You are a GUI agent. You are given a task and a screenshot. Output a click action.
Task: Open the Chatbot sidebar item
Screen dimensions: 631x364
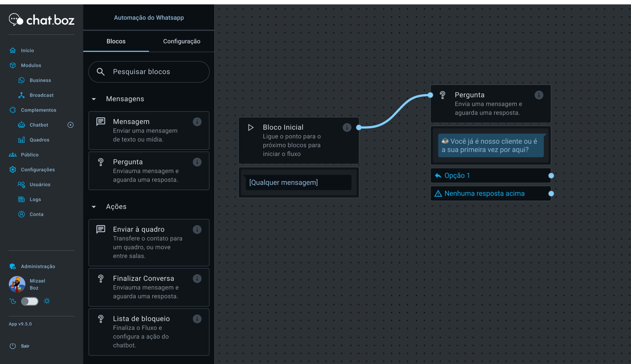(39, 125)
